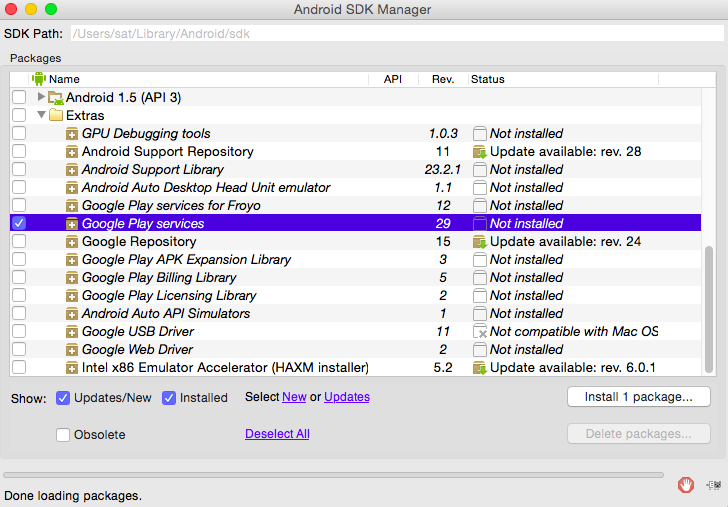Expand the Android 1.5 (API 3) tree node

click(41, 97)
